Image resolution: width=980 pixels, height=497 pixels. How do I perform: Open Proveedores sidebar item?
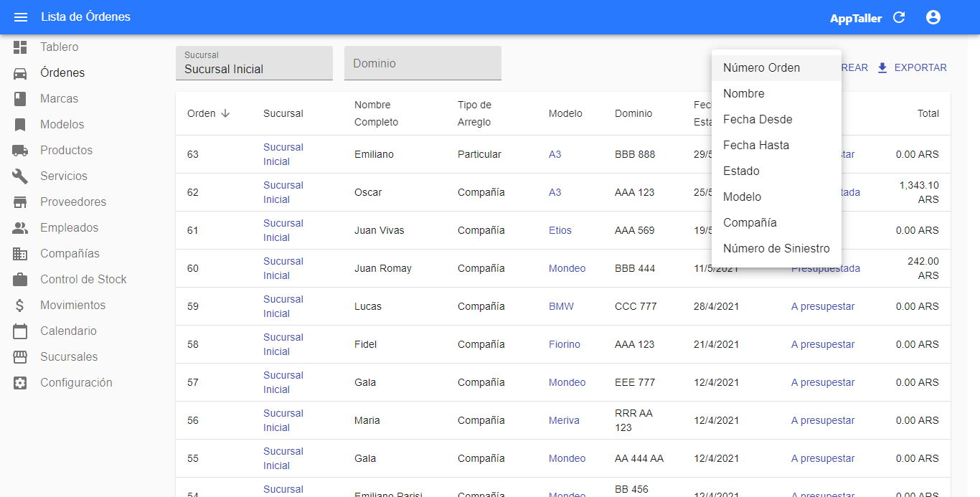pos(73,202)
